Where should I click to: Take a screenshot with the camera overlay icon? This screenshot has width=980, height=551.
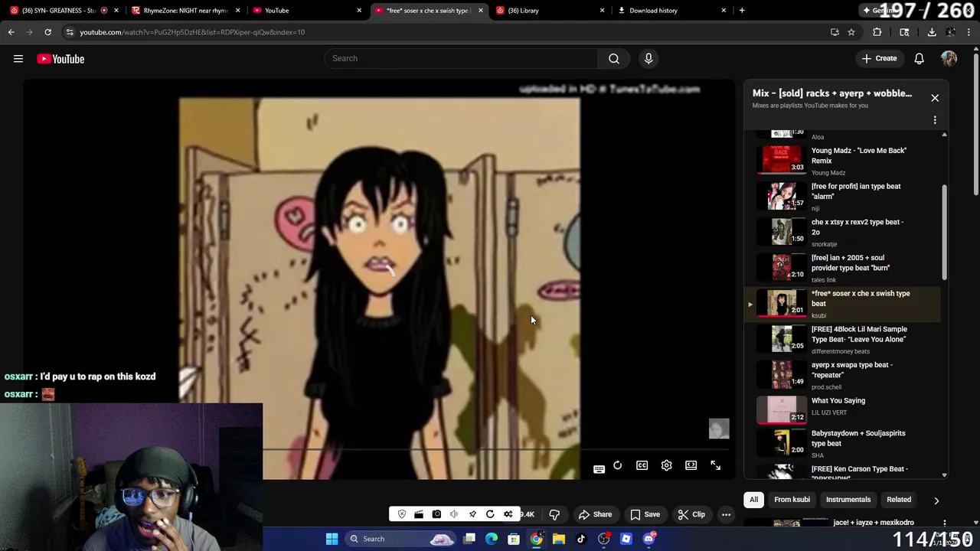tap(436, 514)
